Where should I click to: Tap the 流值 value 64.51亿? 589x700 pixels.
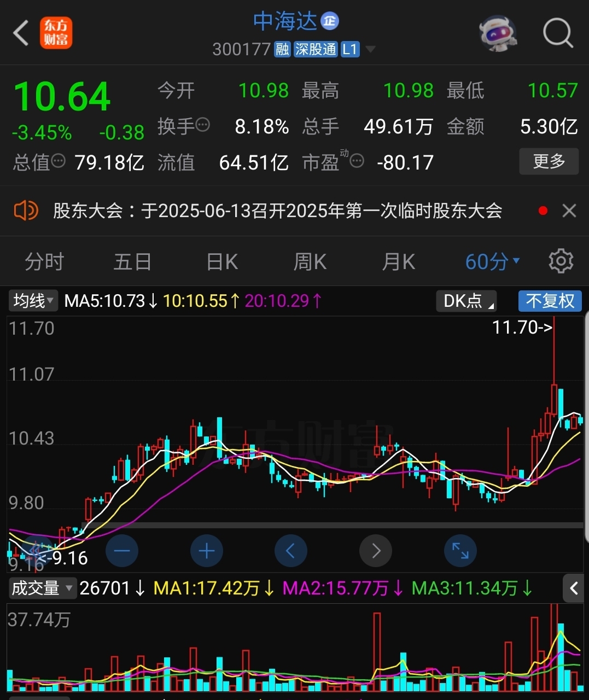pyautogui.click(x=254, y=162)
